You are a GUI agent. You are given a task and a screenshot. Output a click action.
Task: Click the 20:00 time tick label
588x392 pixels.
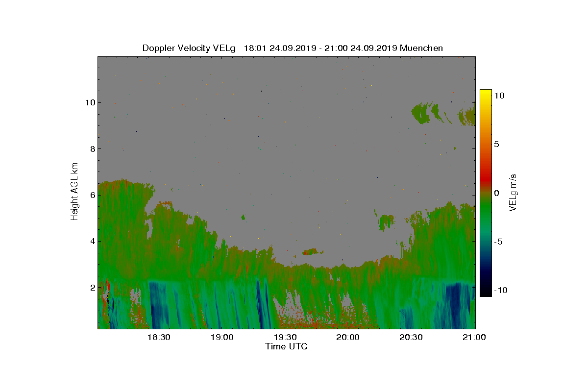tap(348, 338)
